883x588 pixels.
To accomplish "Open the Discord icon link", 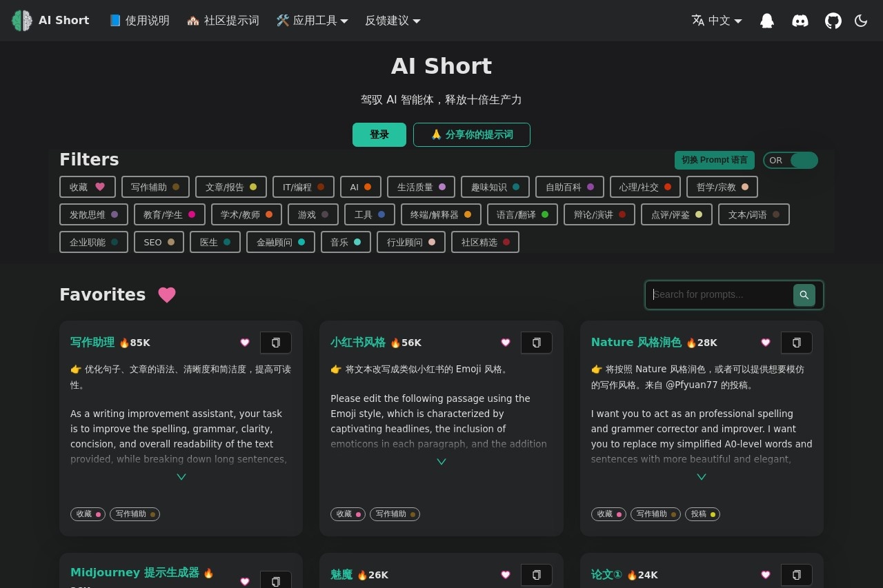I will 800,21.
